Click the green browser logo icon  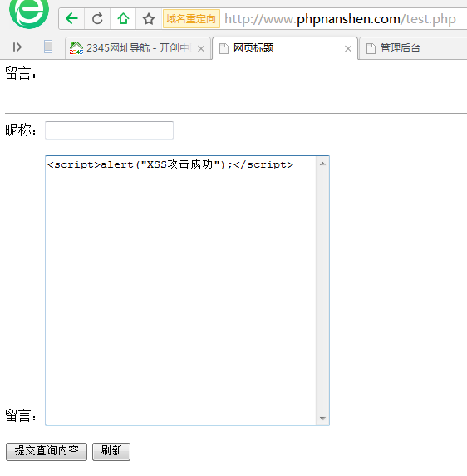pyautogui.click(x=29, y=12)
